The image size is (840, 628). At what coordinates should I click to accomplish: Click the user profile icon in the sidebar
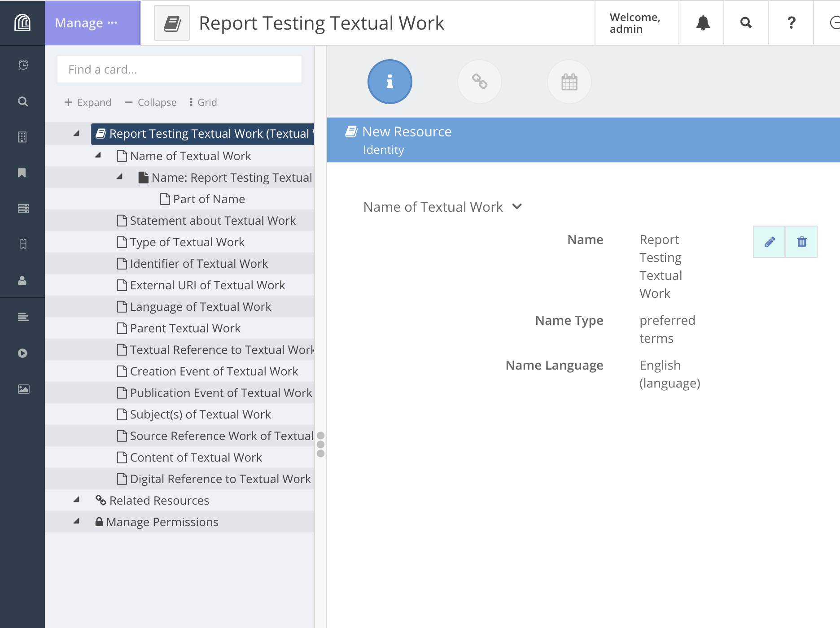coord(22,281)
